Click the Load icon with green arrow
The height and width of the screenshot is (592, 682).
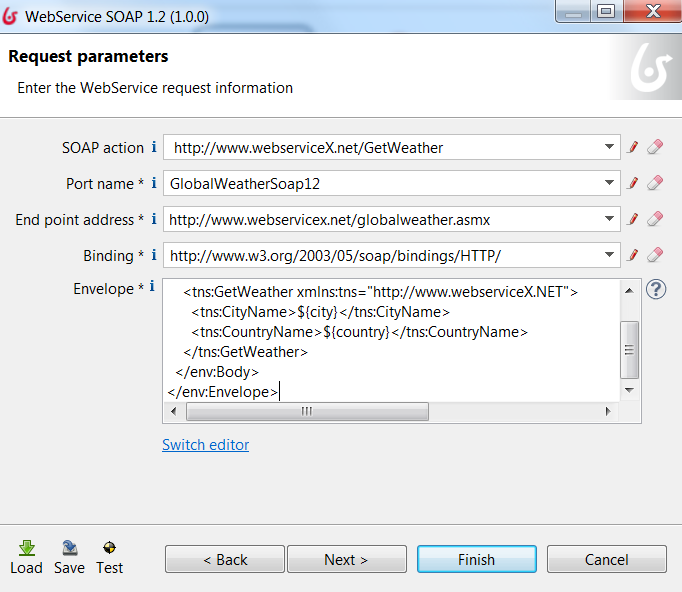[27, 548]
